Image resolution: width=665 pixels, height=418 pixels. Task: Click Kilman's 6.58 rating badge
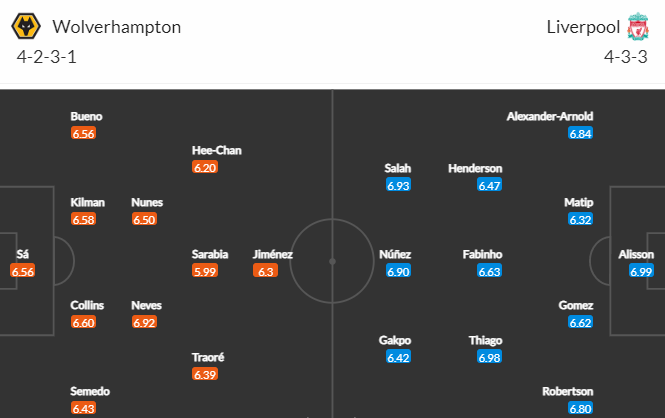(84, 220)
